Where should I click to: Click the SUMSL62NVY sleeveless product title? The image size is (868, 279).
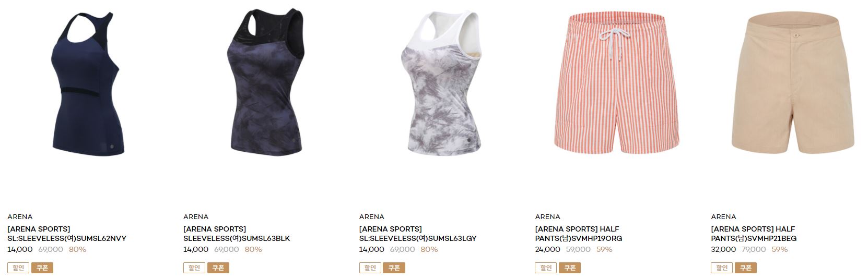click(x=67, y=234)
